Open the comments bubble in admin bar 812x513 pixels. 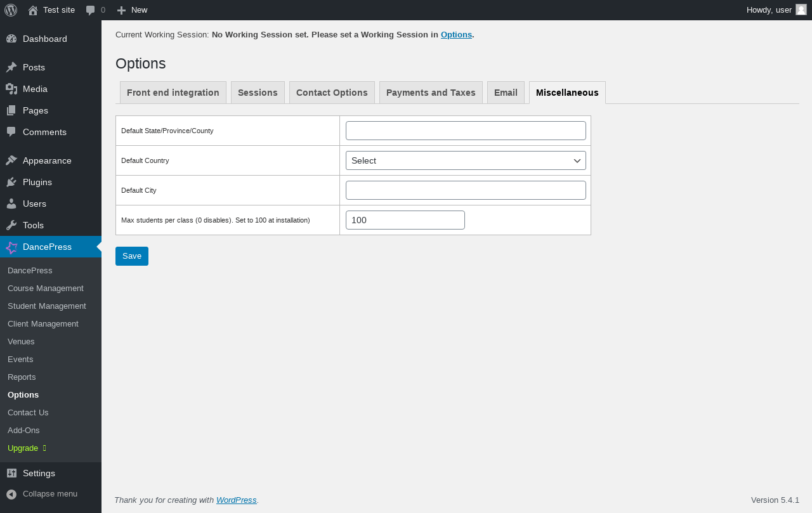(x=91, y=10)
